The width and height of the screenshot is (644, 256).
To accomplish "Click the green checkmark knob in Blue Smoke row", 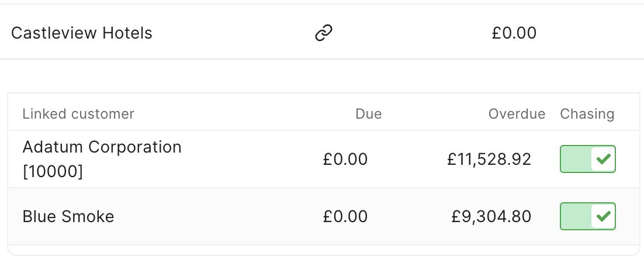I will coord(603,216).
